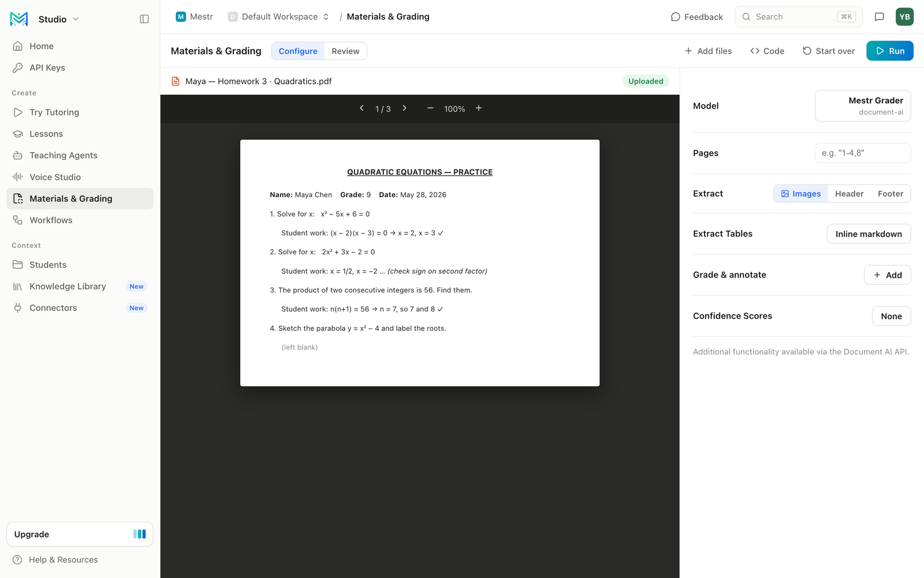
Task: Click Start over
Action: [x=829, y=51]
